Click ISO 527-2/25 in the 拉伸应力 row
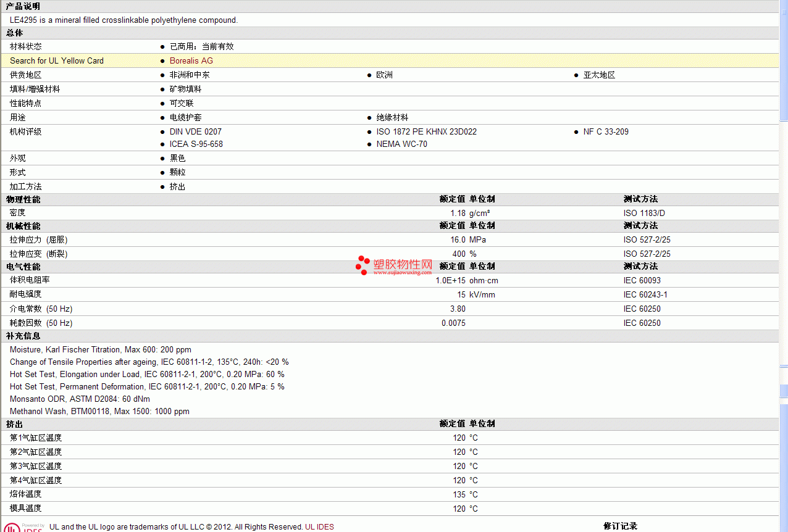Viewport: 788px width, 532px height. 647,239
